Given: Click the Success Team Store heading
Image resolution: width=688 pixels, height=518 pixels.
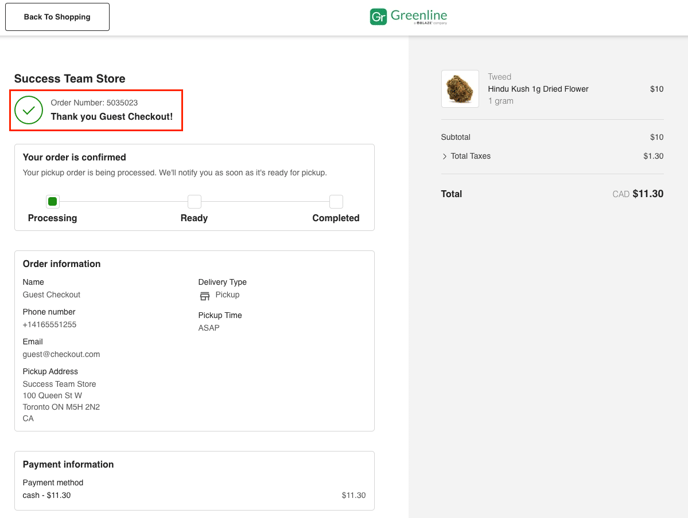Looking at the screenshot, I should click(70, 79).
